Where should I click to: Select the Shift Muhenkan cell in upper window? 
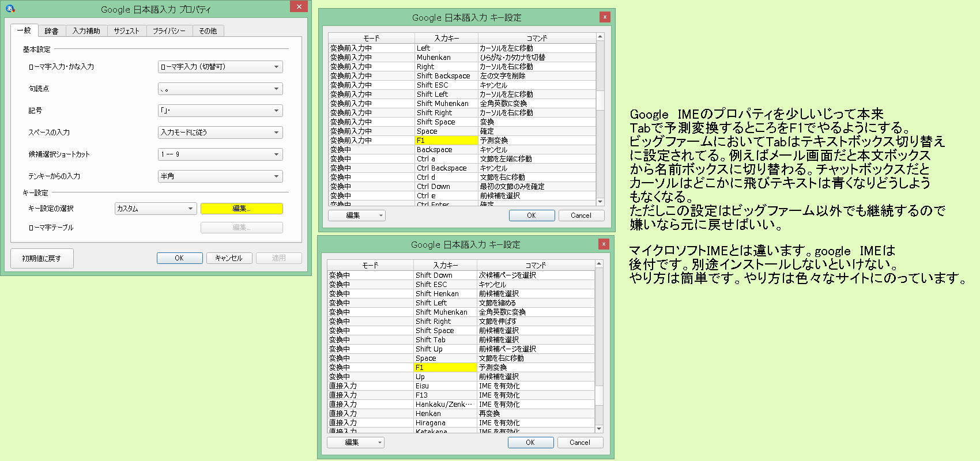point(447,104)
